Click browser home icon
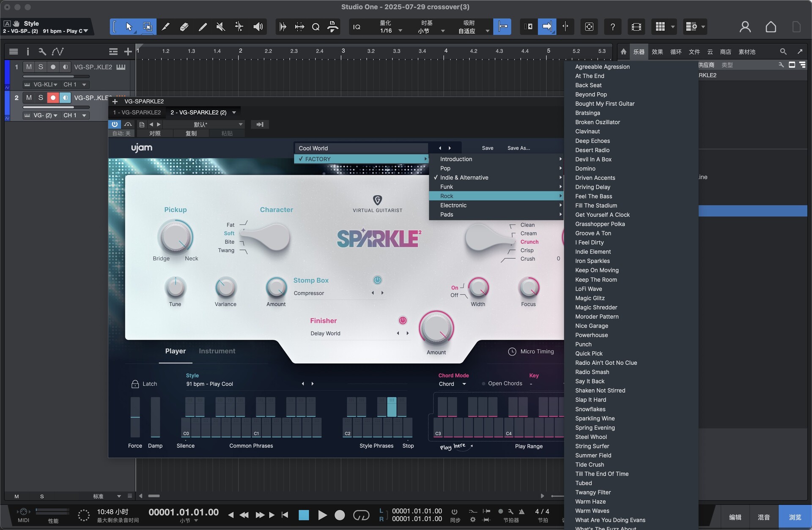This screenshot has width=812, height=530. pos(623,52)
